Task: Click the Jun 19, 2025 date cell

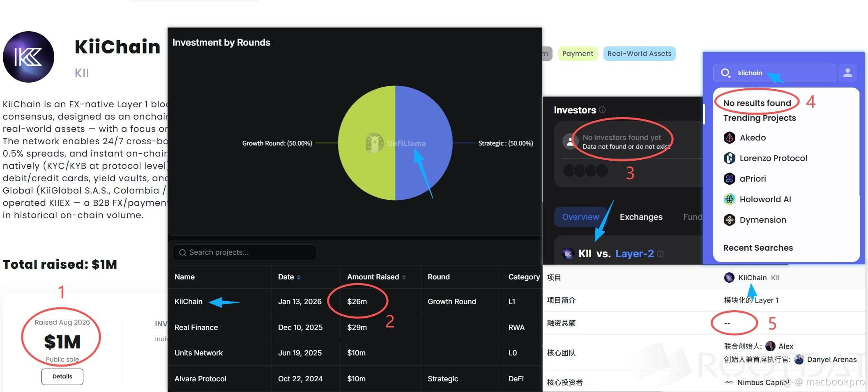Action: tap(300, 353)
